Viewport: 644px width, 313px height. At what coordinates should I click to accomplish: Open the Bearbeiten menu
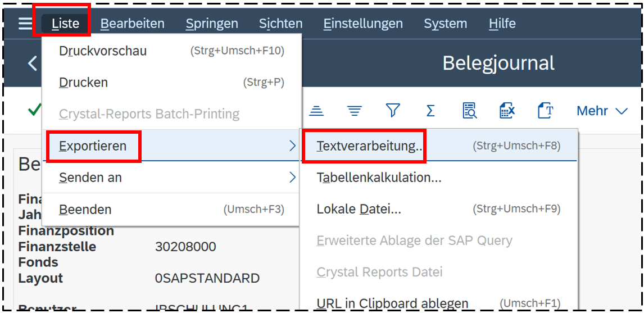[x=133, y=24]
